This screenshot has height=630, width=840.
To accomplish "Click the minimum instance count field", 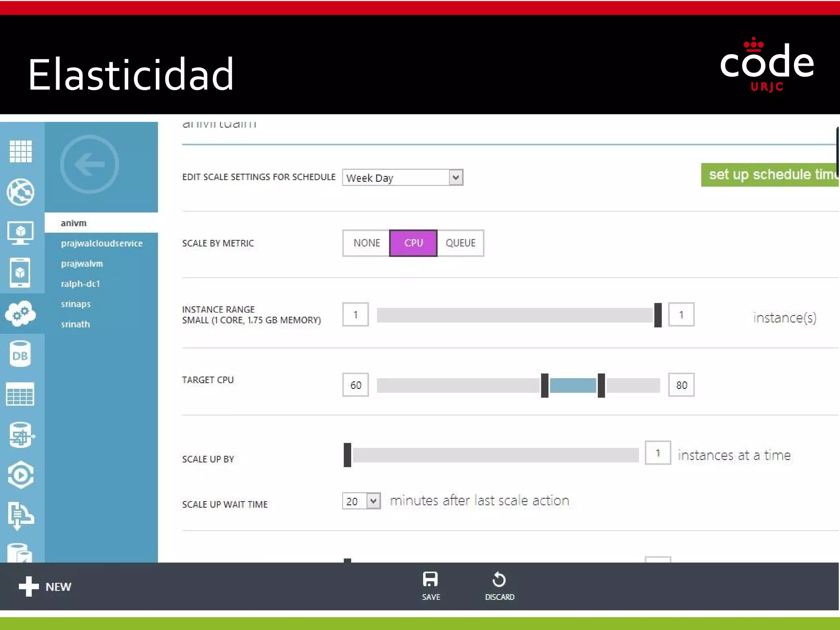I will click(x=356, y=315).
